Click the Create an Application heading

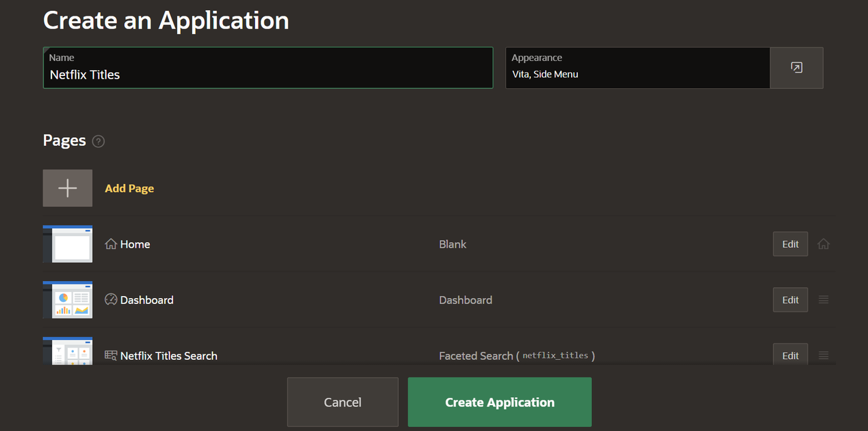point(166,20)
